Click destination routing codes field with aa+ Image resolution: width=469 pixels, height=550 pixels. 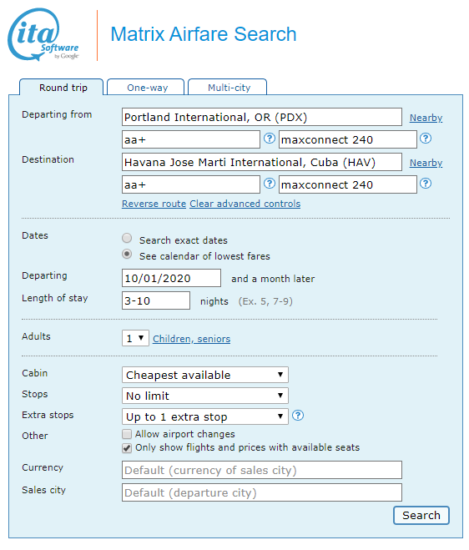[191, 185]
